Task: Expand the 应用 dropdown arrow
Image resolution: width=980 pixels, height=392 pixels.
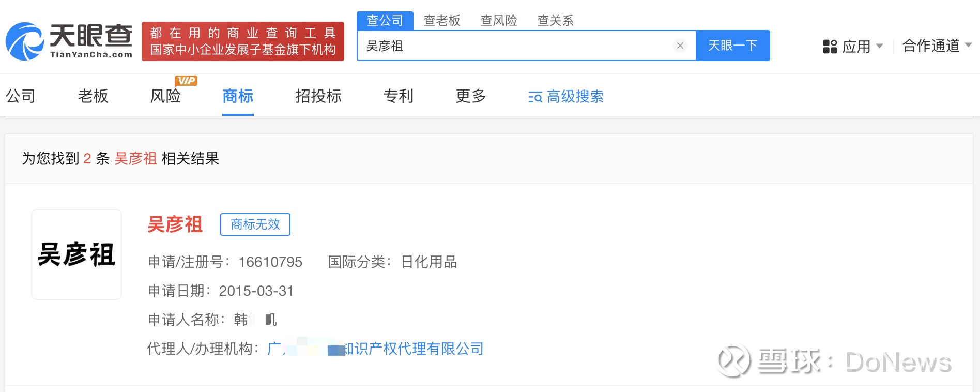Action: (879, 46)
